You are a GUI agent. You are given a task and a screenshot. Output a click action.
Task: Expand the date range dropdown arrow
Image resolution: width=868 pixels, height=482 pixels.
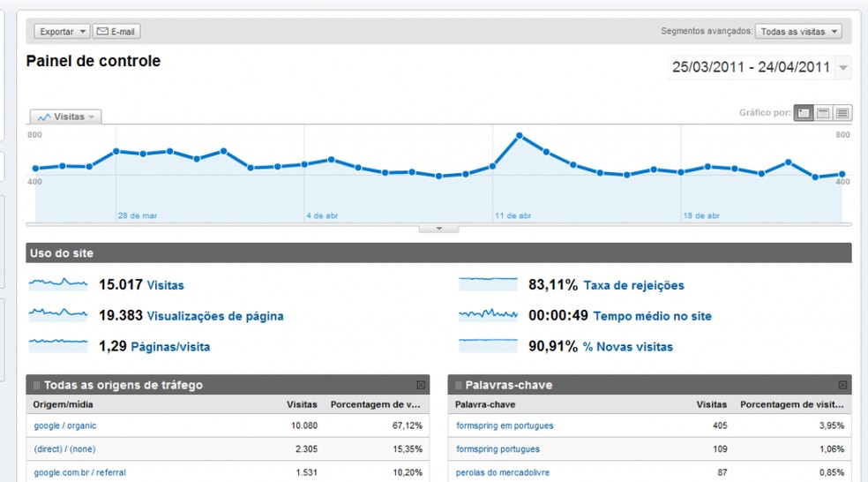(x=843, y=68)
